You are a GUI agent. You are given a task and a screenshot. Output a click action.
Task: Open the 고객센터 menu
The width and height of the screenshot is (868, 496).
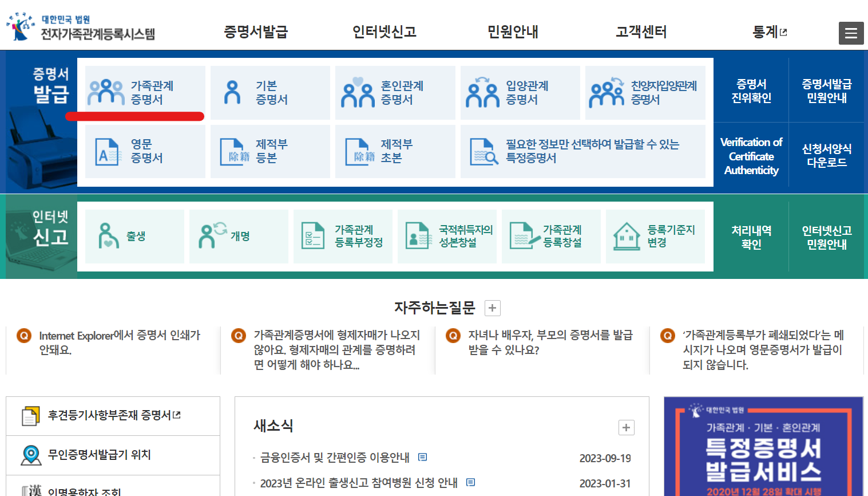[639, 33]
